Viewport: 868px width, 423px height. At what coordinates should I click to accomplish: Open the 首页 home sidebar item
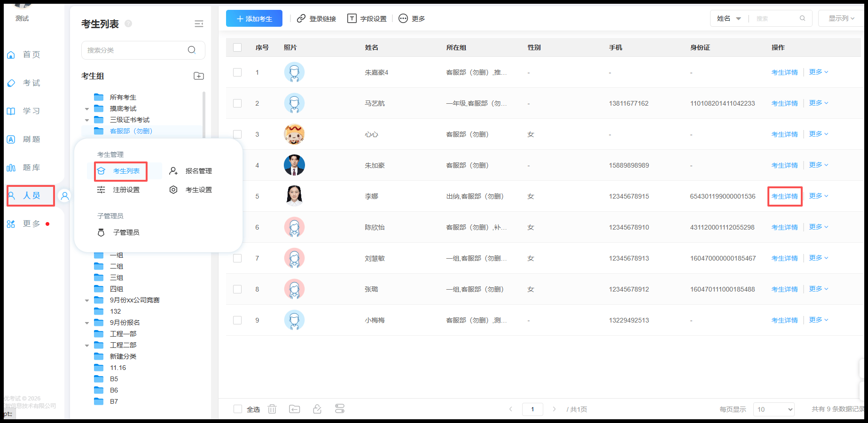coord(23,54)
